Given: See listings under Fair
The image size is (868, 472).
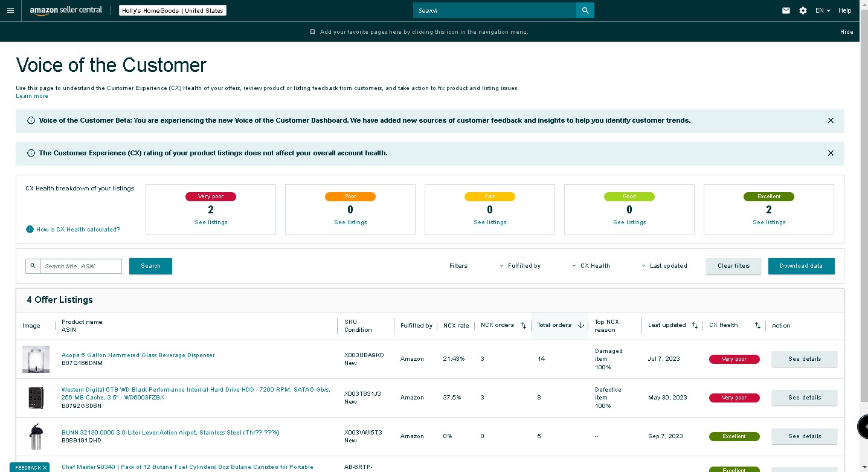Looking at the screenshot, I should [x=490, y=222].
